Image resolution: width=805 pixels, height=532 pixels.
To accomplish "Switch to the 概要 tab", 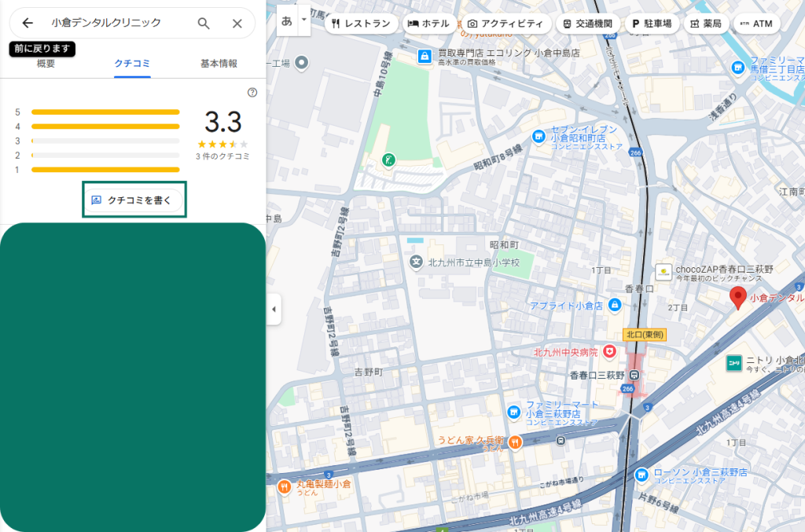I will 46,64.
